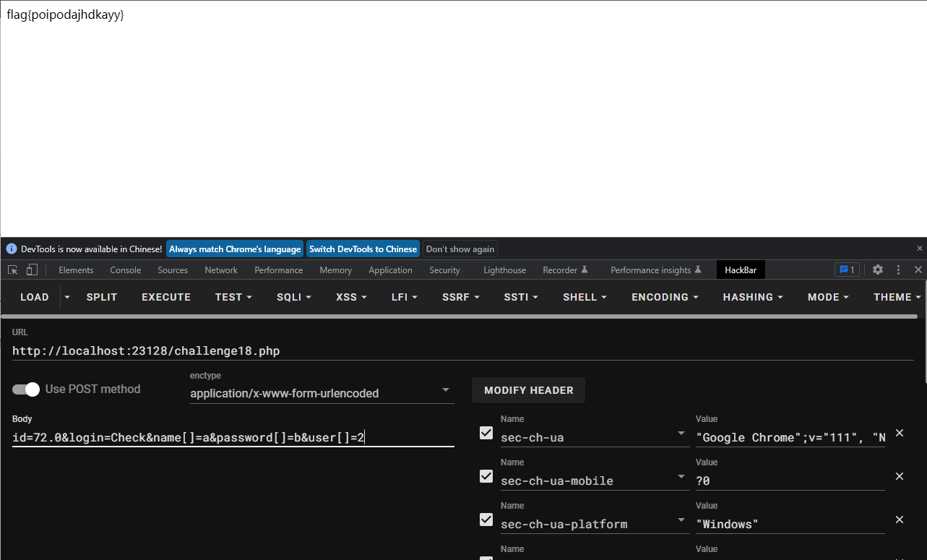Uncheck the sec-ch-ua header checkbox
The height and width of the screenshot is (560, 927).
pyautogui.click(x=486, y=433)
